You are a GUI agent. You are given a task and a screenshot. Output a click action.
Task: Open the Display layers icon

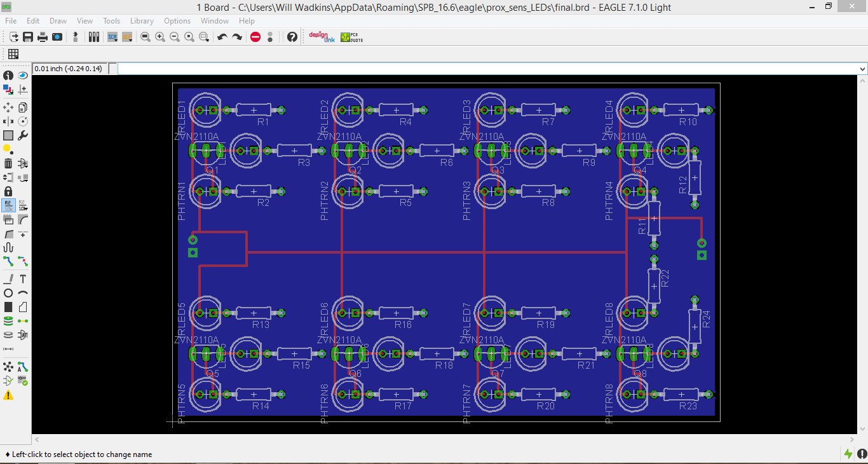tap(8, 88)
